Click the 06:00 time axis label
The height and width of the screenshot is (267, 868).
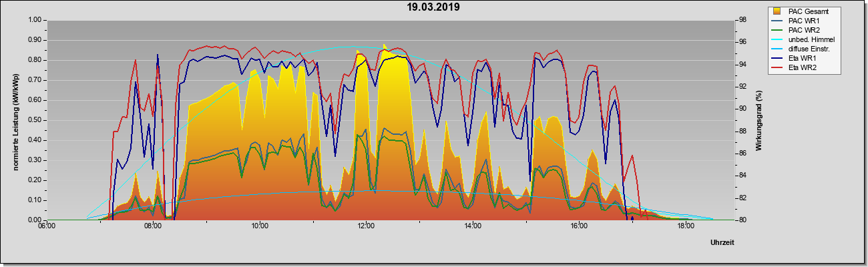pos(47,227)
